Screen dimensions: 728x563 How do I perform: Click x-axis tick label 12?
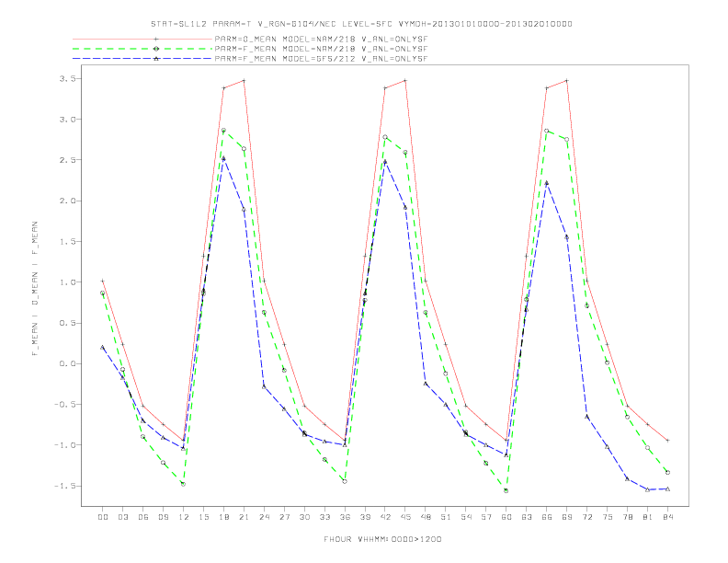pyautogui.click(x=184, y=517)
